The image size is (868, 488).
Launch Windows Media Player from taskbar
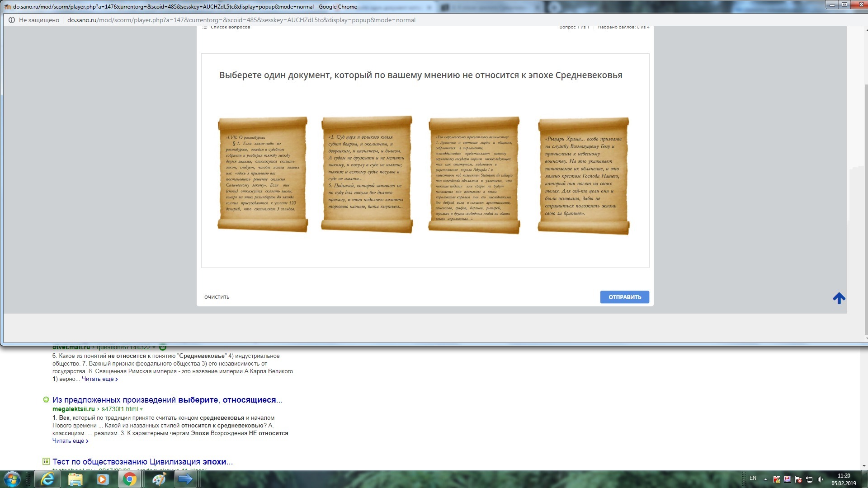point(103,479)
